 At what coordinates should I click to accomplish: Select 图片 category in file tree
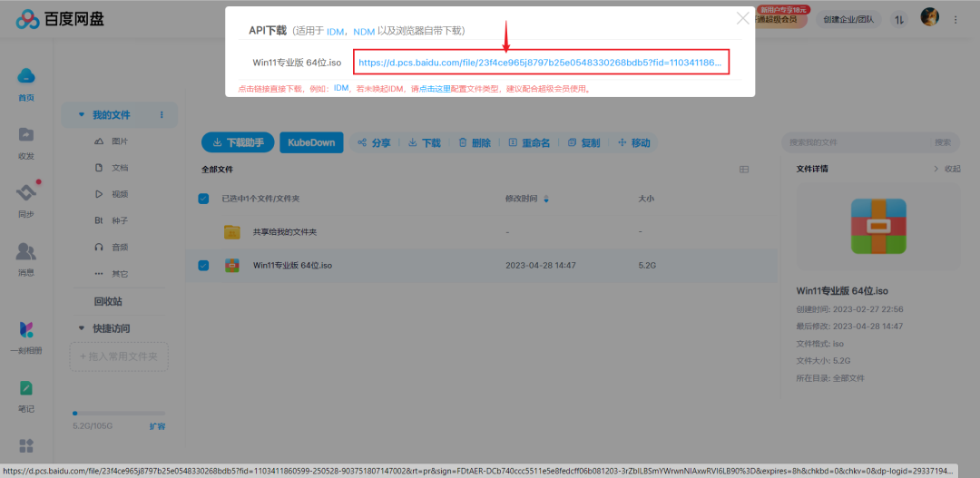point(119,141)
